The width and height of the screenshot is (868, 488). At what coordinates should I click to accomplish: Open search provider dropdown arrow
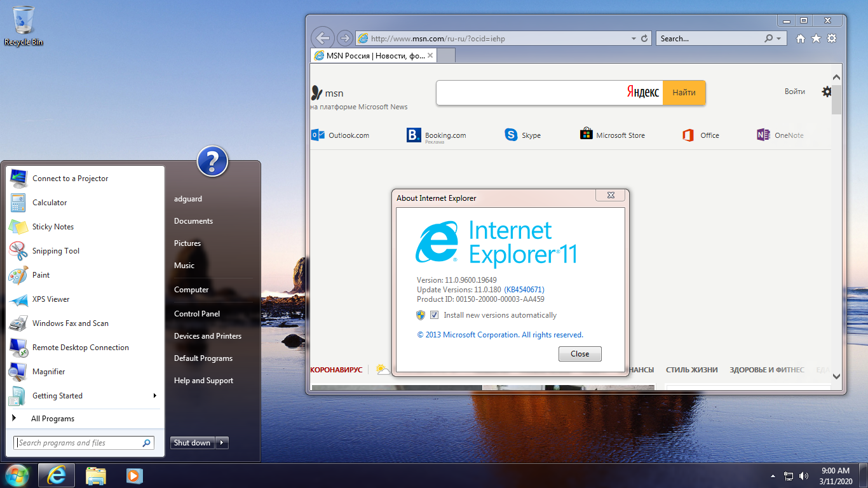coord(778,39)
